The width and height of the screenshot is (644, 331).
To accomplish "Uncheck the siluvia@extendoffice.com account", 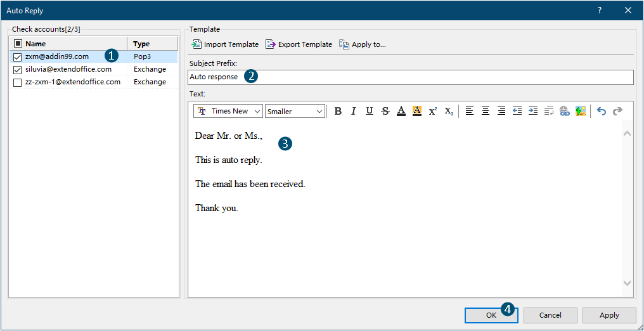I will coord(18,70).
